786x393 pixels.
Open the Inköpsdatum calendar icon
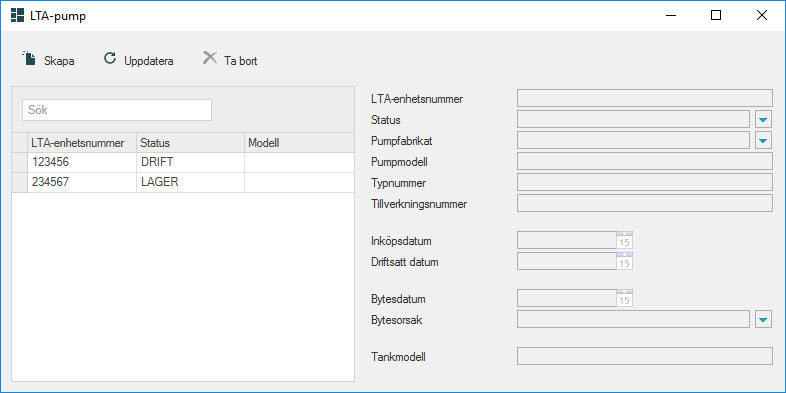(x=625, y=240)
